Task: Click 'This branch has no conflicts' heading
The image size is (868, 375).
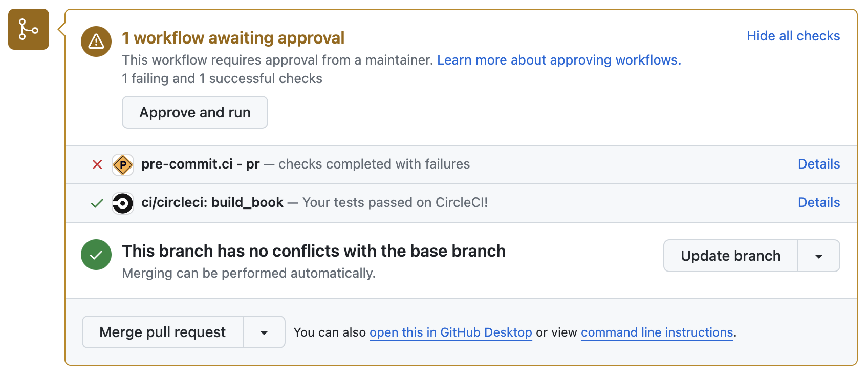Action: [x=314, y=251]
